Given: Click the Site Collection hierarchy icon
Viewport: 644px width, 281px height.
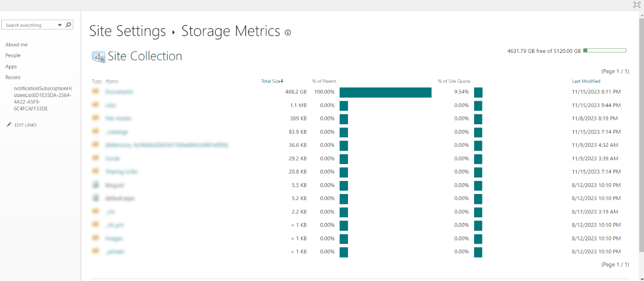Looking at the screenshot, I should [98, 56].
